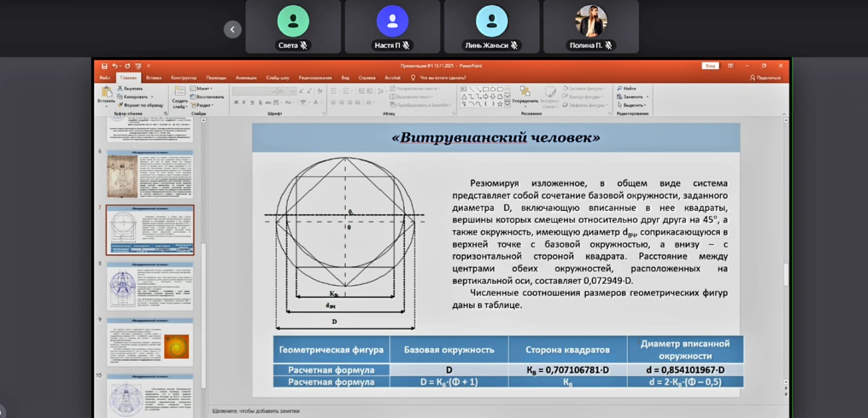Click the Поделиться share button
The width and height of the screenshot is (868, 418).
coord(765,78)
